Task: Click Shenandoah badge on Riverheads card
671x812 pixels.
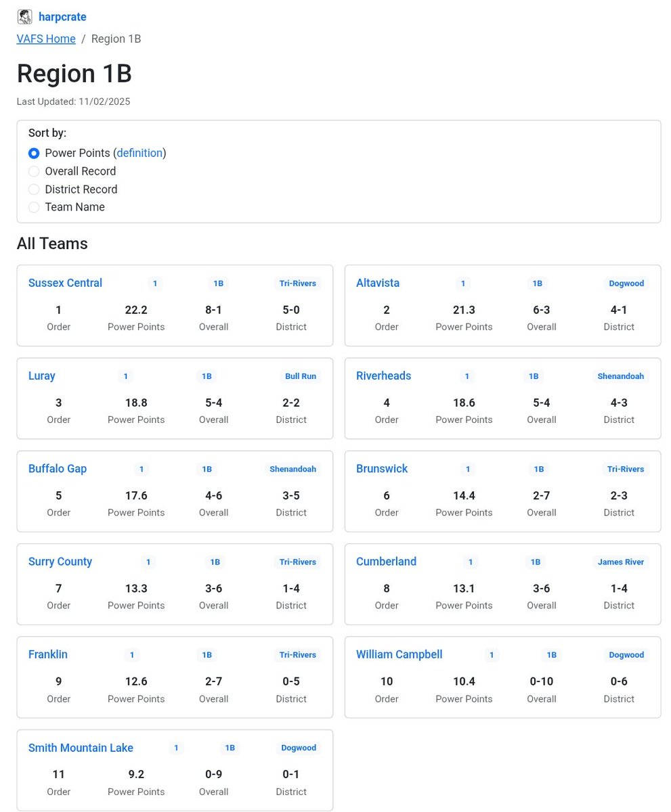Action: coord(621,376)
